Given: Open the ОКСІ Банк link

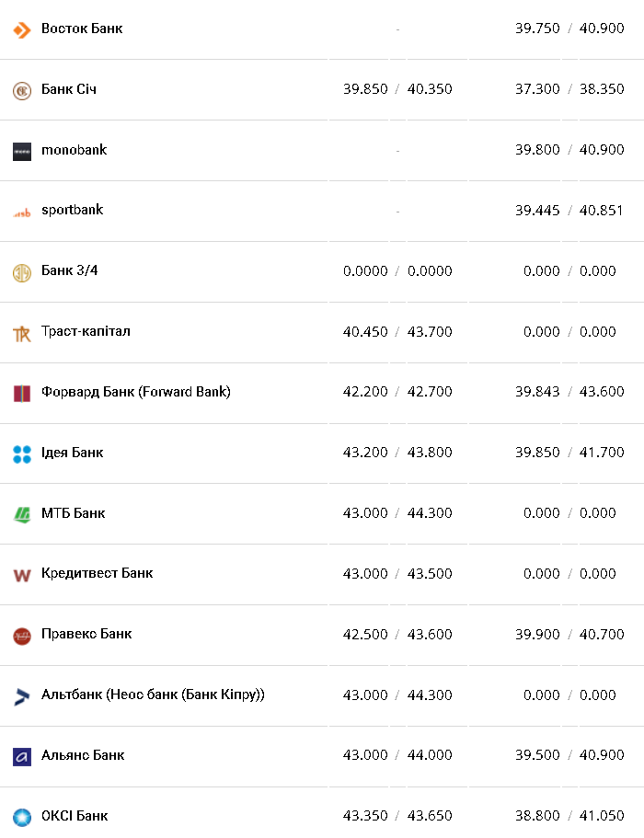Looking at the screenshot, I should (x=75, y=816).
